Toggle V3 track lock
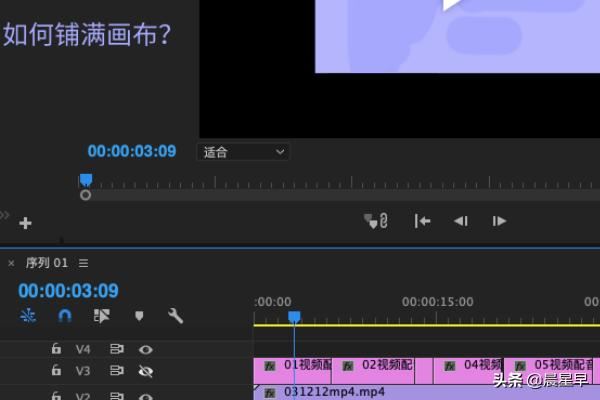 click(56, 370)
